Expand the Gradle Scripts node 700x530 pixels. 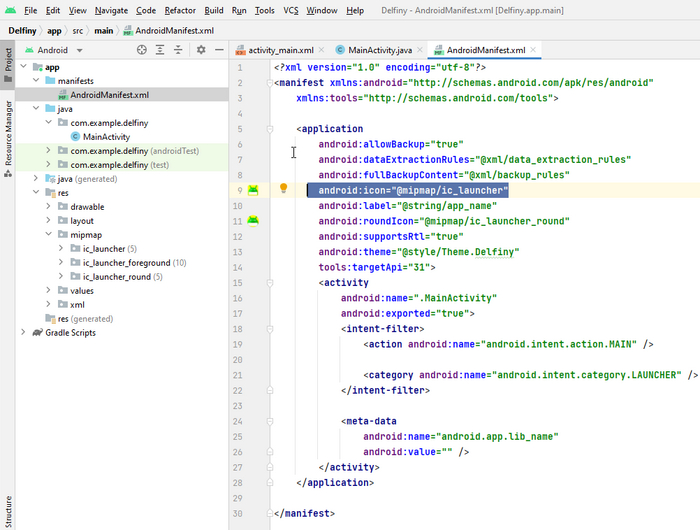tap(24, 332)
